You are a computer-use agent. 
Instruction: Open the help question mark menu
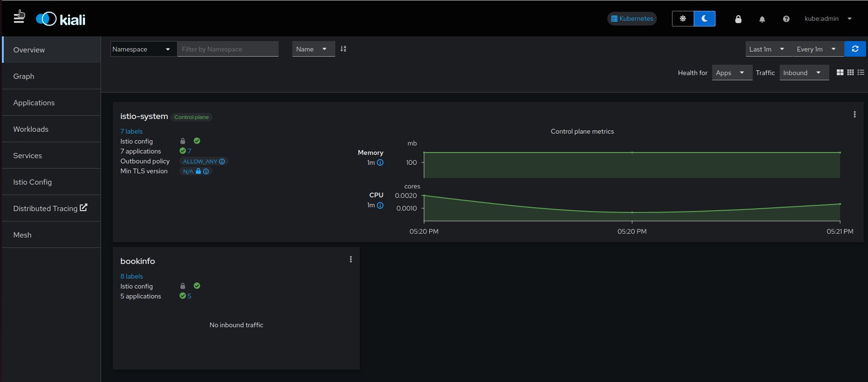point(786,19)
